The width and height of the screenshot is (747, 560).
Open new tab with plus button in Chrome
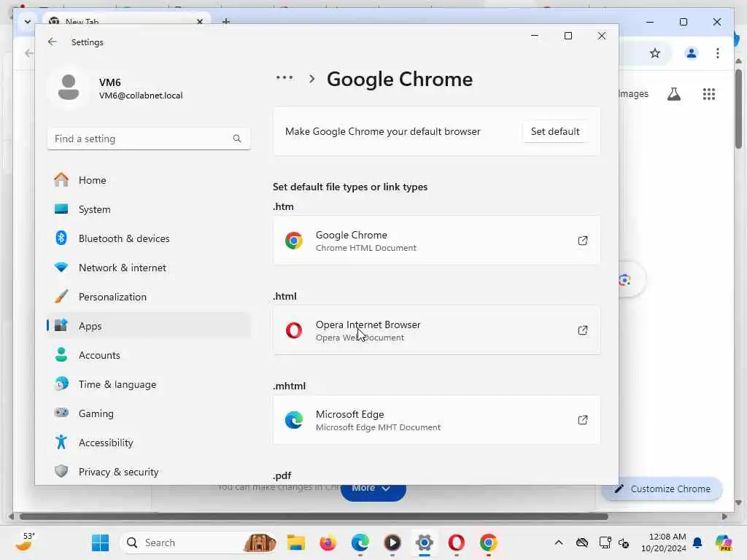pos(226,21)
